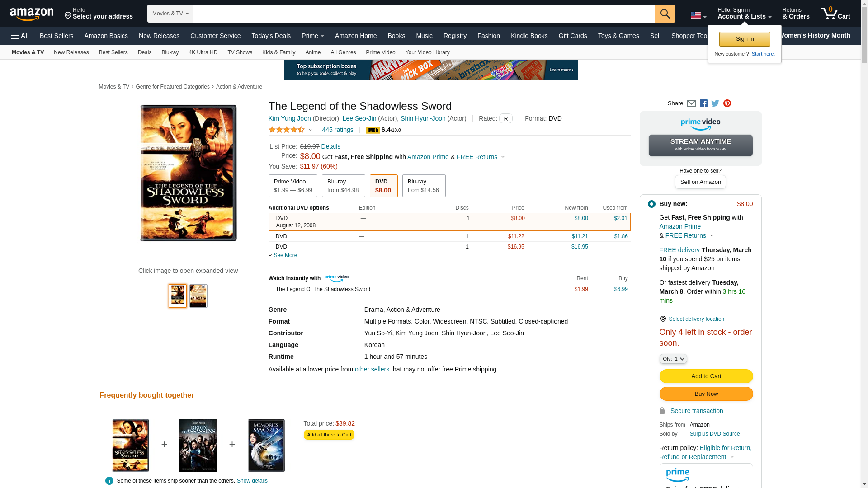The image size is (868, 488).
Task: Share on Facebook icon
Action: [x=703, y=103]
